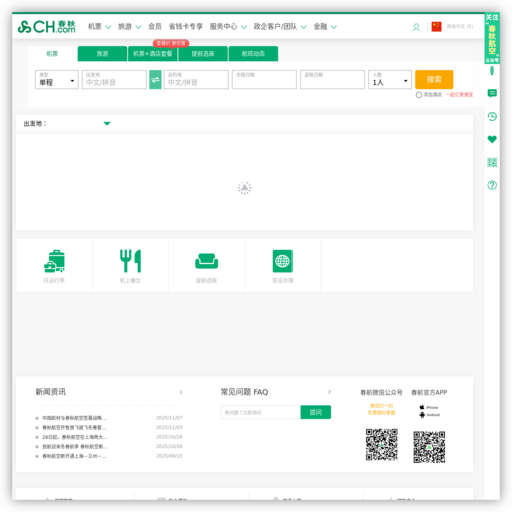Open the checked baggage (托运行李) service

(x=54, y=266)
